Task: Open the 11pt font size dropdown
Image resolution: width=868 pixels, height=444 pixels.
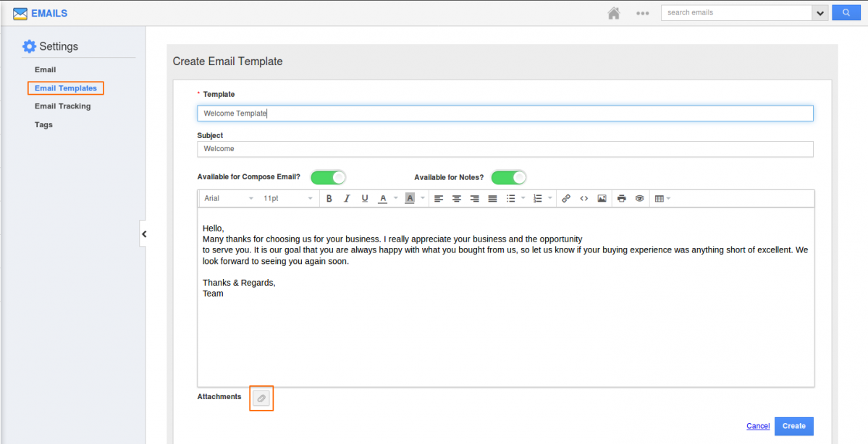Action: point(288,198)
